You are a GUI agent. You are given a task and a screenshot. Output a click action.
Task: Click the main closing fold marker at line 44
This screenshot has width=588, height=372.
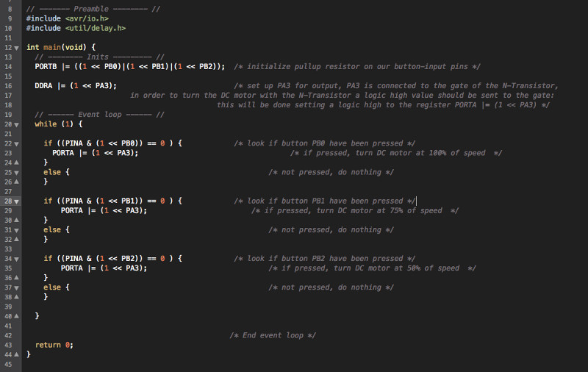pyautogui.click(x=16, y=354)
